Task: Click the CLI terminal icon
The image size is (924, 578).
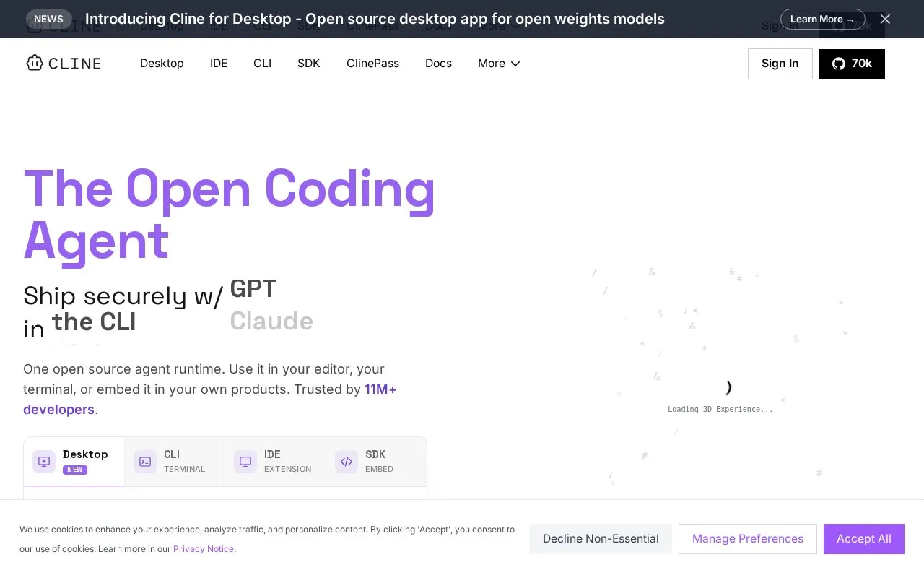Action: pos(145,462)
